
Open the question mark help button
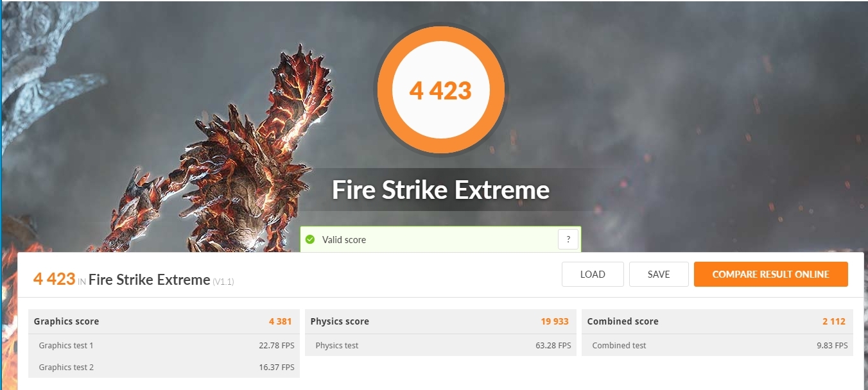(568, 240)
